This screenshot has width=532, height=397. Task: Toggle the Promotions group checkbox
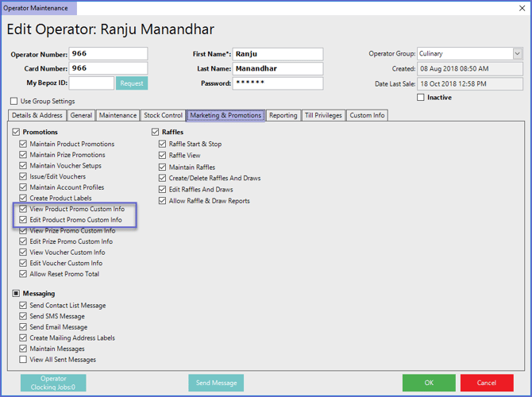click(x=16, y=132)
